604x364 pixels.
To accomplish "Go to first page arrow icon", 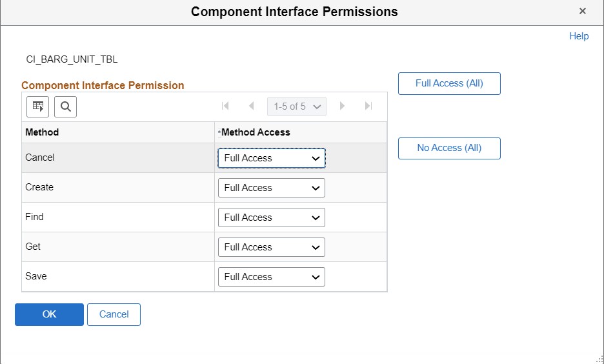I will coord(225,106).
